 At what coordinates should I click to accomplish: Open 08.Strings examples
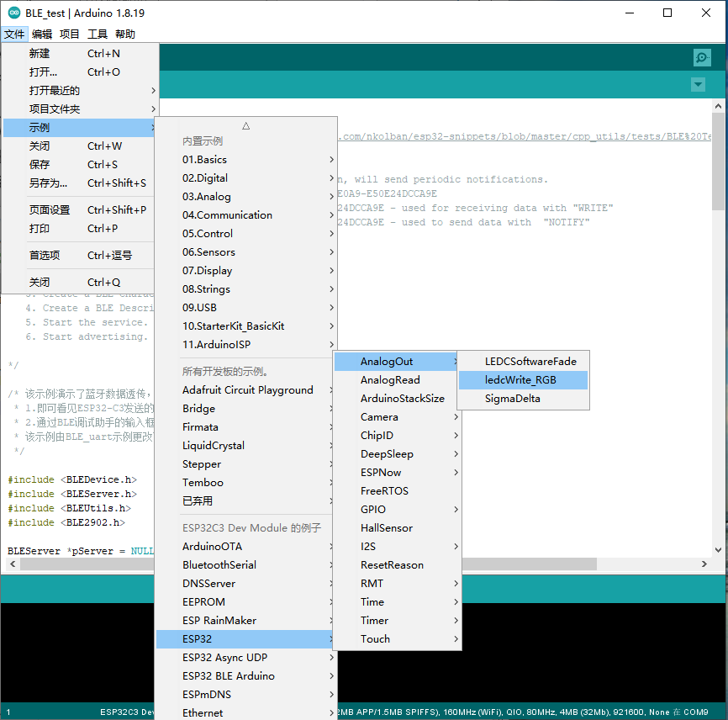[x=246, y=289]
